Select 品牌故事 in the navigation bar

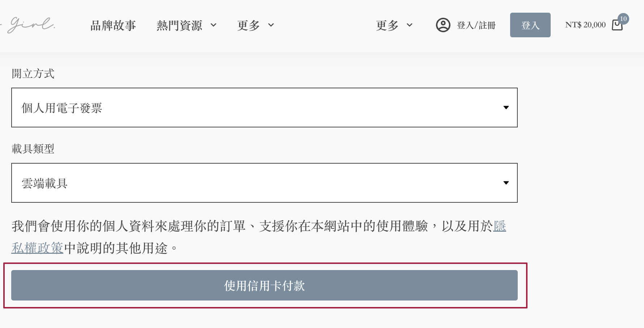click(x=113, y=25)
